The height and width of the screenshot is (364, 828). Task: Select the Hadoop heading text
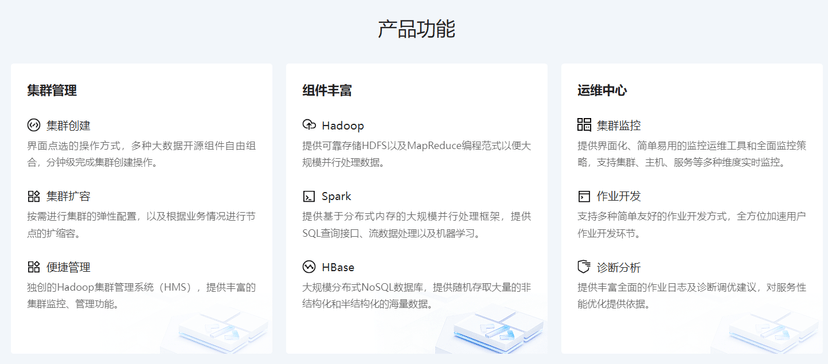343,126
